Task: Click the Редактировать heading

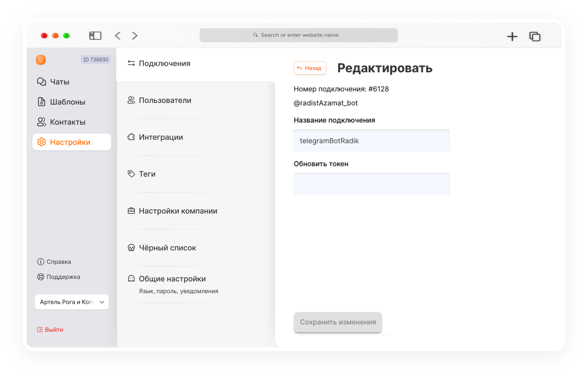Action: point(385,68)
